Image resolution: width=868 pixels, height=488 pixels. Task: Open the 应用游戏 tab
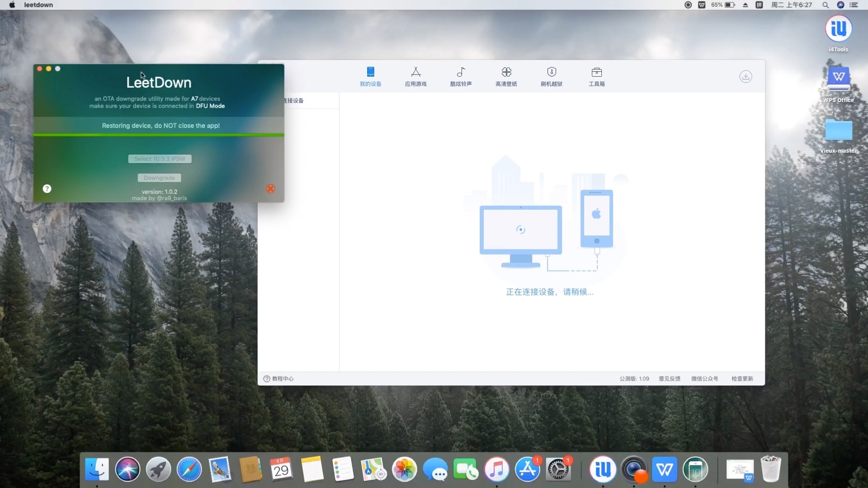point(415,76)
